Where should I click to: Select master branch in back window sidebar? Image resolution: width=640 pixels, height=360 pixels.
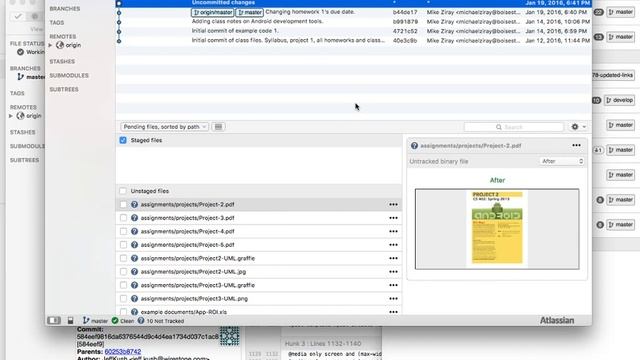[31, 77]
